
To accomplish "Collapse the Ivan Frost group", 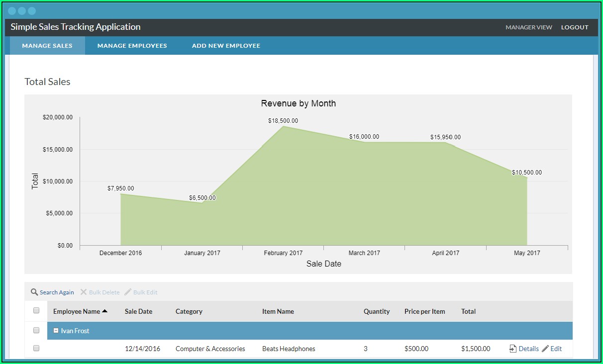I will coord(56,331).
